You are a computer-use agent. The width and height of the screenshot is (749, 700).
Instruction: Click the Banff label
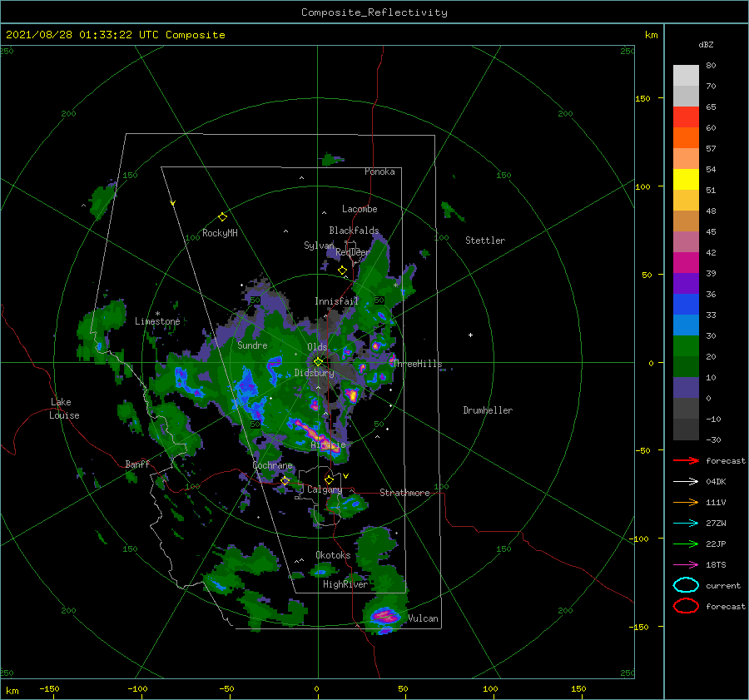point(137,464)
